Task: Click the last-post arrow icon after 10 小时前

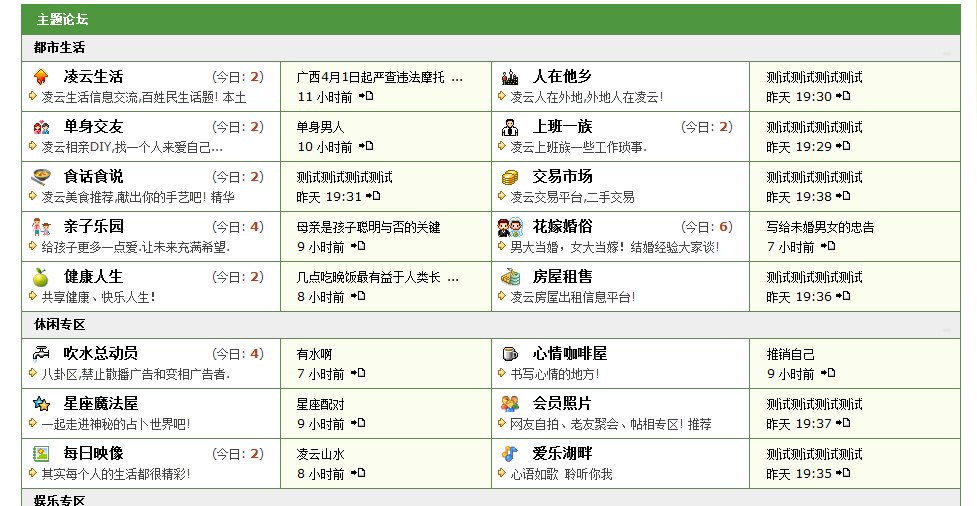Action: click(x=365, y=146)
